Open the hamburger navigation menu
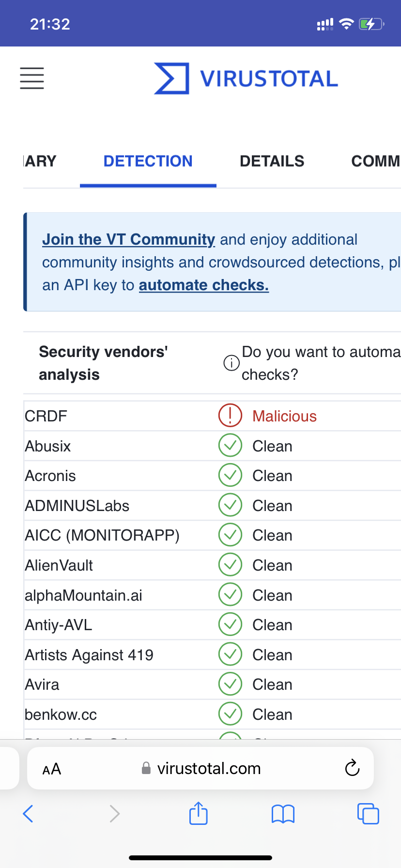The width and height of the screenshot is (401, 868). (32, 78)
